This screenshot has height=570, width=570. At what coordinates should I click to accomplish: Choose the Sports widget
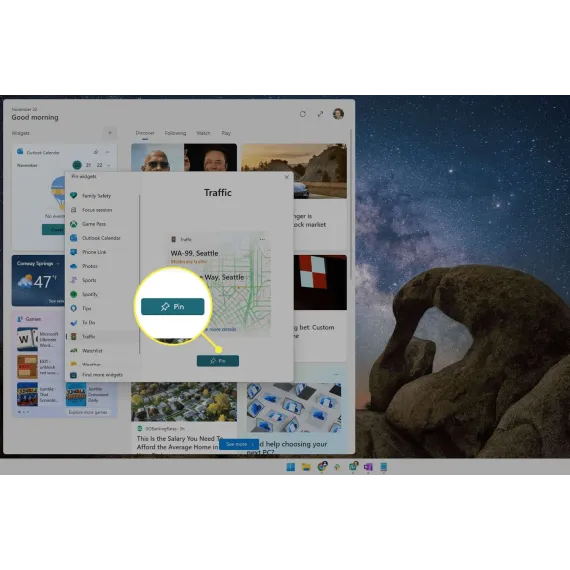point(103,280)
